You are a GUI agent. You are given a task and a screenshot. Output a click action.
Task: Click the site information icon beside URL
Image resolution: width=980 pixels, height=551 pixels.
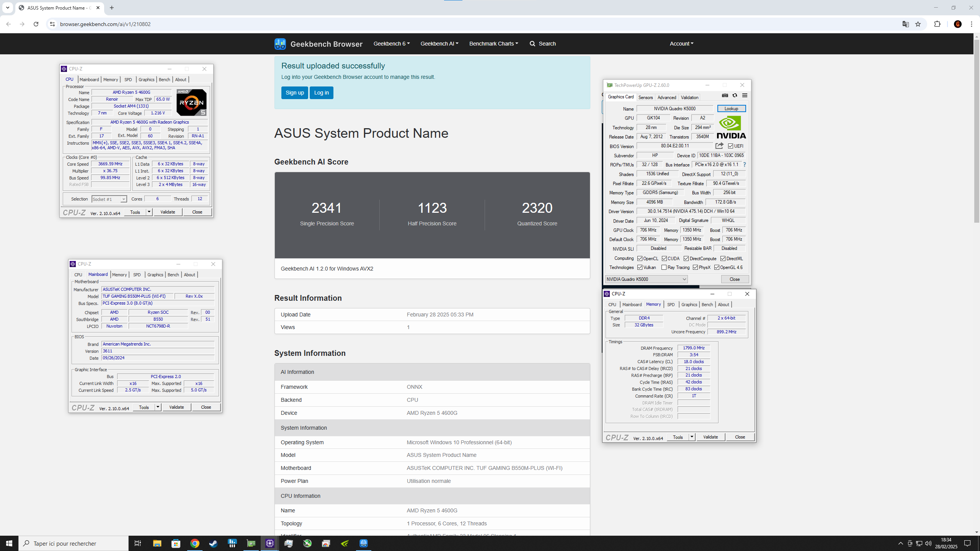(x=52, y=24)
